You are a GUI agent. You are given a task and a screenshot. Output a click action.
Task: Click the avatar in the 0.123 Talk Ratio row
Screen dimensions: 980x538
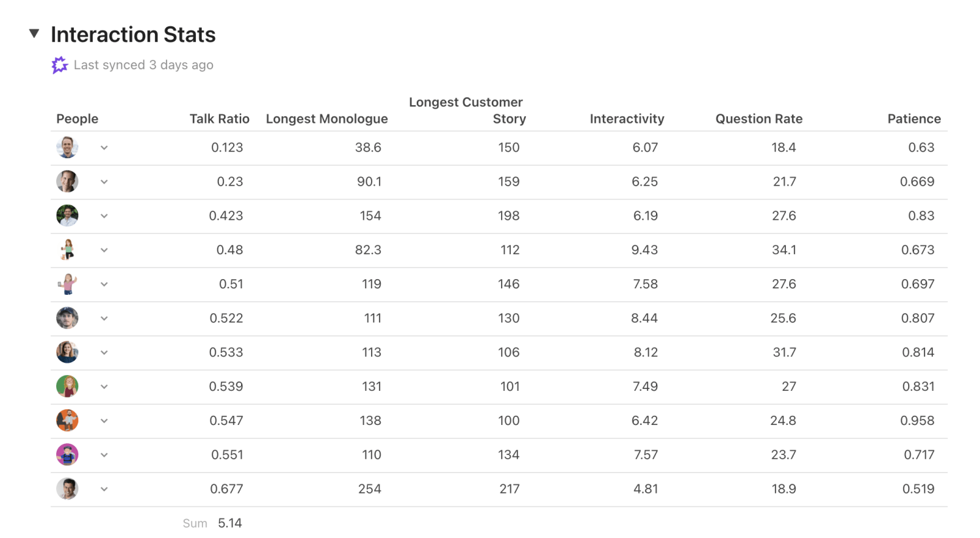tap(67, 148)
